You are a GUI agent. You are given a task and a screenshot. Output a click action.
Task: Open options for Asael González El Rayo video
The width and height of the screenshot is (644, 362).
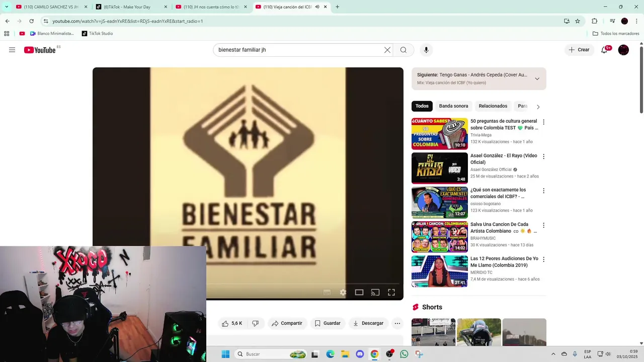click(x=543, y=156)
